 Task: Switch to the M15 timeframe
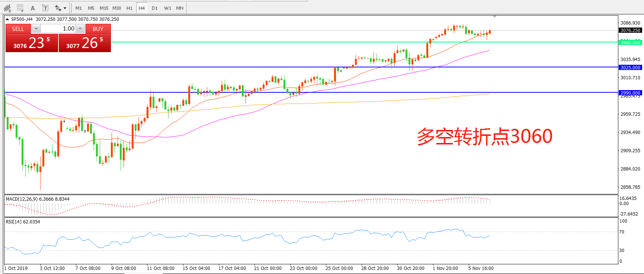click(104, 8)
